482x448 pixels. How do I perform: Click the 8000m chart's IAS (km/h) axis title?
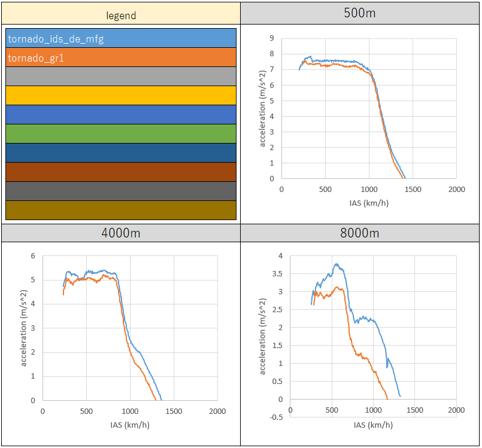pos(373,425)
